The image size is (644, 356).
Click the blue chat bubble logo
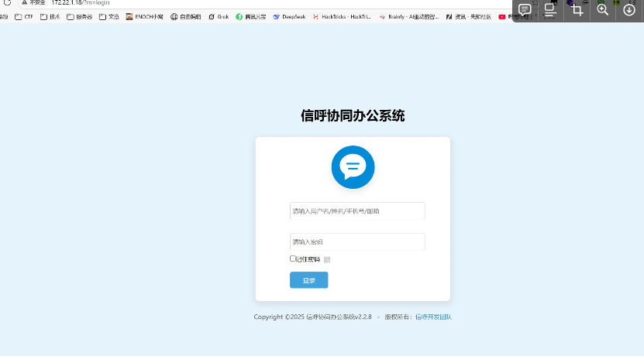click(x=353, y=167)
